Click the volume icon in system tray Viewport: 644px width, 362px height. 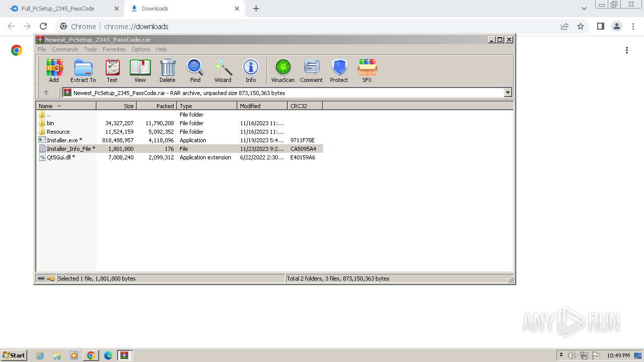click(x=572, y=355)
